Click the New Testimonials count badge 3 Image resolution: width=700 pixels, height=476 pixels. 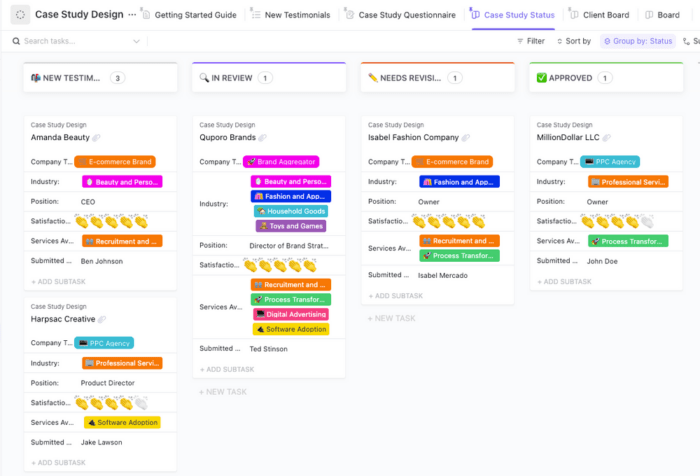117,78
